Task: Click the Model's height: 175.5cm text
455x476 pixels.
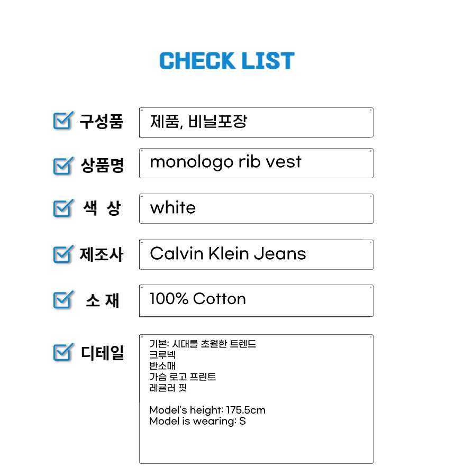Action: (x=207, y=410)
